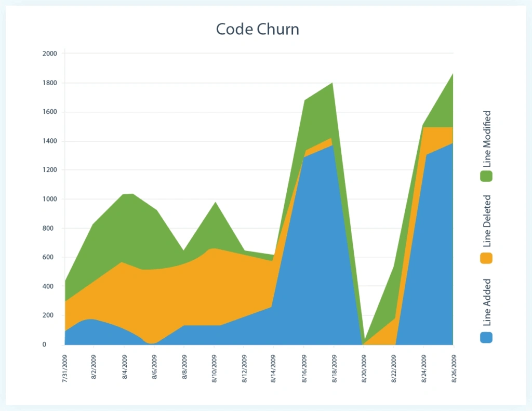532x411 pixels.
Task: Click the 8/4/2009 x-axis date label
Action: 125,367
